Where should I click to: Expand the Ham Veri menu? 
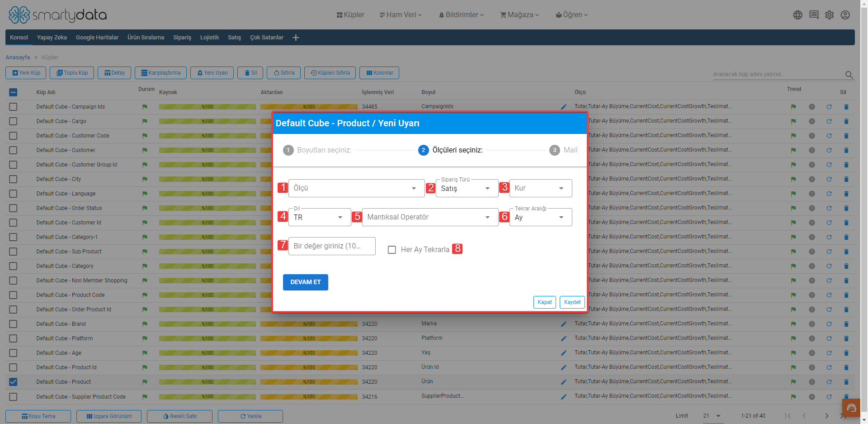[401, 15]
